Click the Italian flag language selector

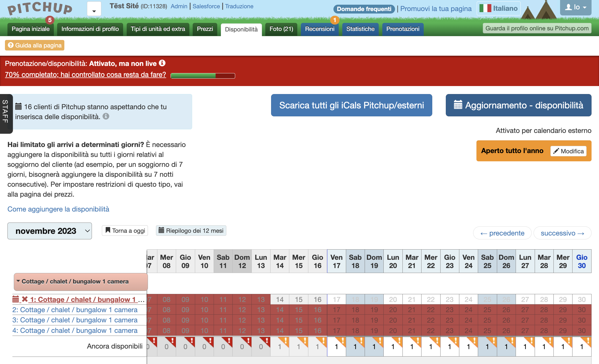499,8
